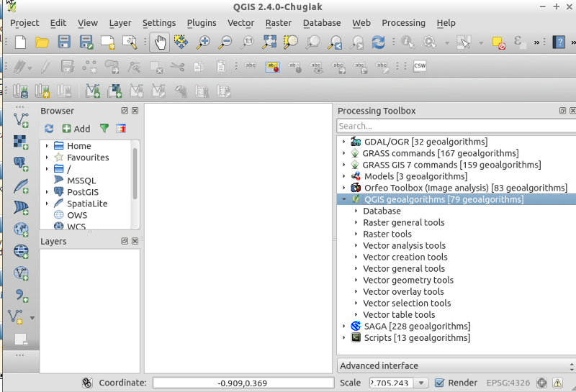Open the Vector menu

click(x=240, y=23)
